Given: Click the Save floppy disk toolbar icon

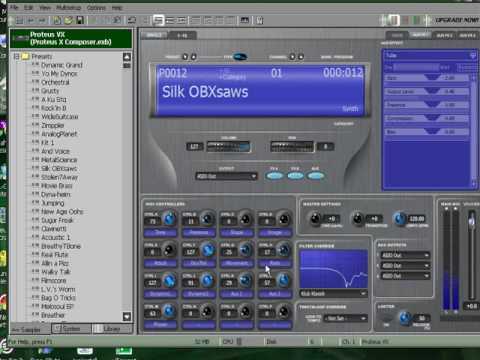Looking at the screenshot, I should click(x=80, y=20).
